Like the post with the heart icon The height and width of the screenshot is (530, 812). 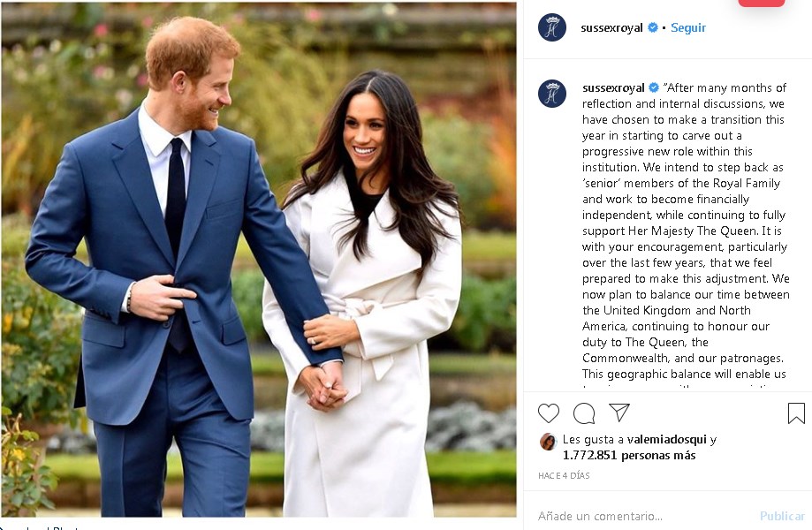coord(549,413)
